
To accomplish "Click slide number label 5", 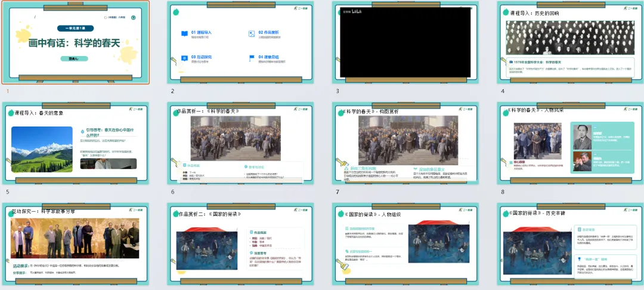I will tap(7, 192).
